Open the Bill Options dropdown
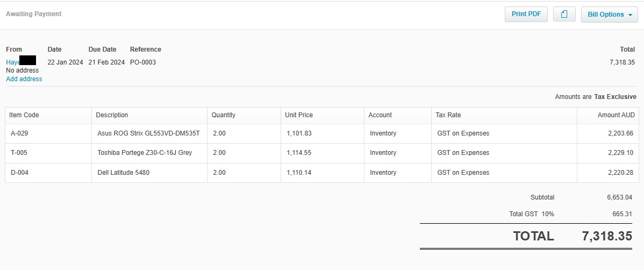644x270 pixels. pyautogui.click(x=609, y=15)
